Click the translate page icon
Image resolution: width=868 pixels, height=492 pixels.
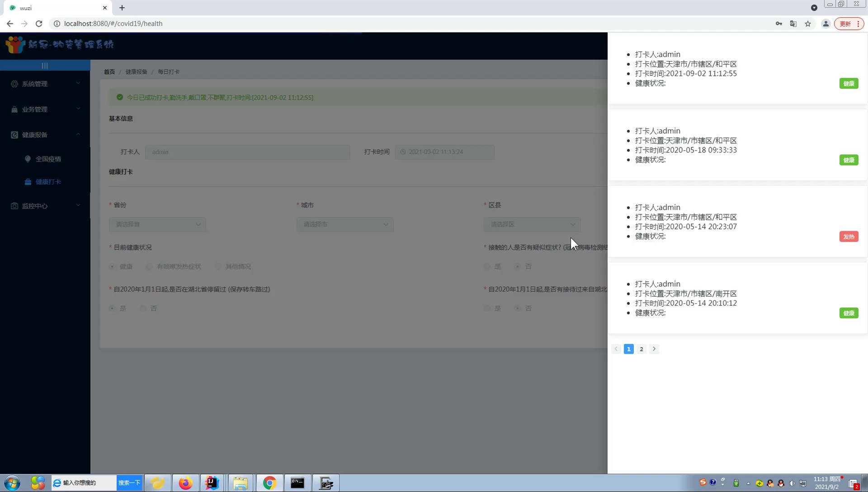pos(793,24)
